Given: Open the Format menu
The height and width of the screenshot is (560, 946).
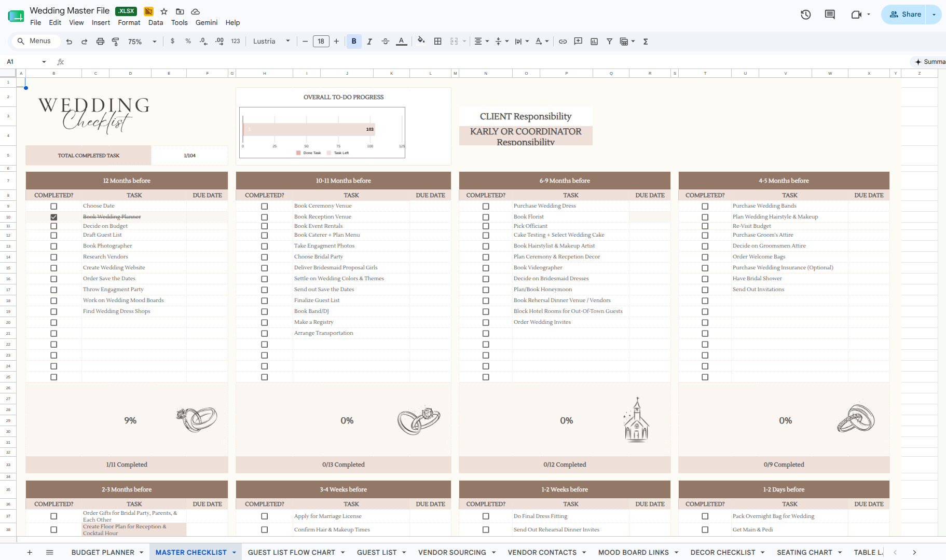Looking at the screenshot, I should (x=129, y=22).
